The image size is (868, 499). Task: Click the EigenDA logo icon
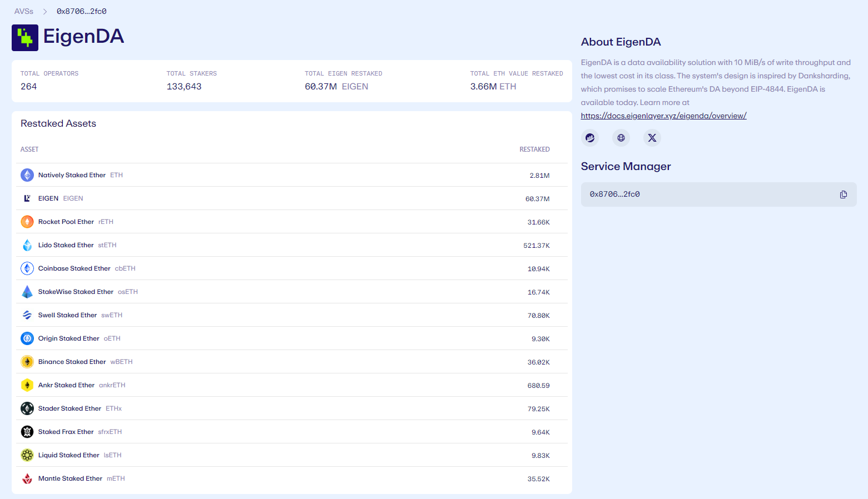pyautogui.click(x=25, y=38)
